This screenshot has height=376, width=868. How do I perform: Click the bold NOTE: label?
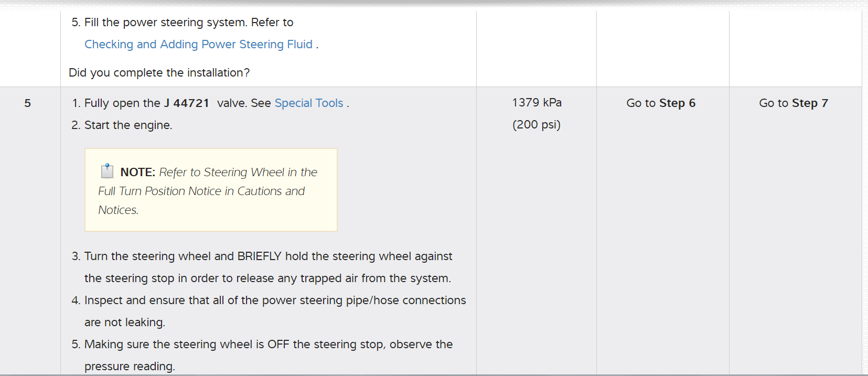[137, 173]
